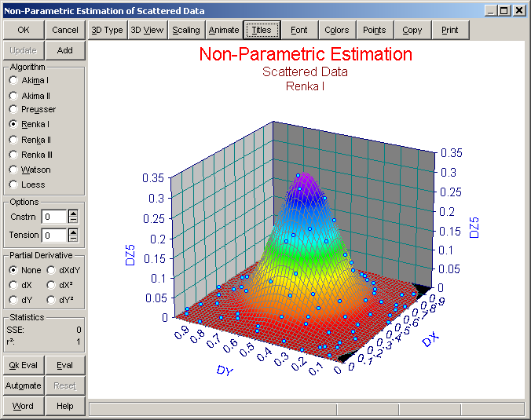Increase the Cnstrn value with up arrow
The height and width of the screenshot is (420, 531).
click(x=73, y=214)
